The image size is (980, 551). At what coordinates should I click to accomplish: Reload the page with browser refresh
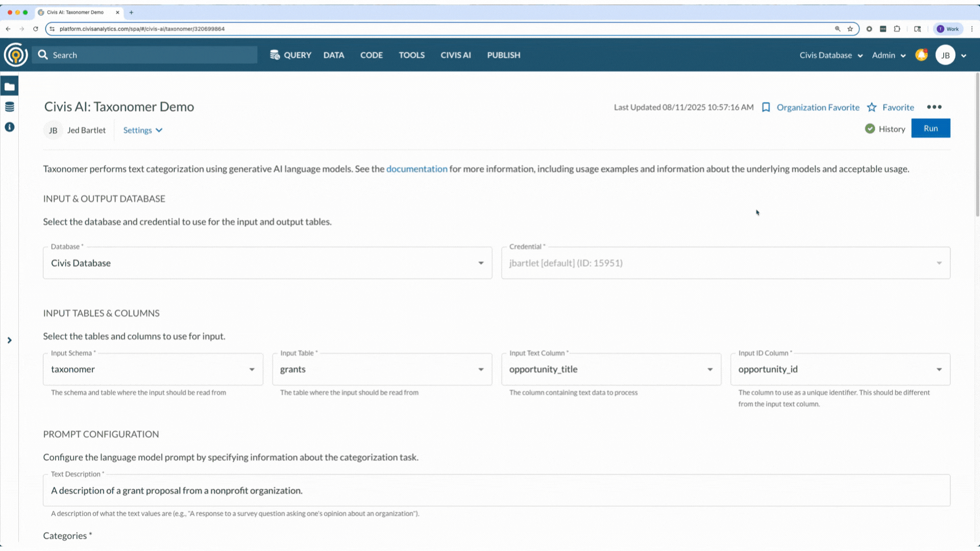[35, 29]
